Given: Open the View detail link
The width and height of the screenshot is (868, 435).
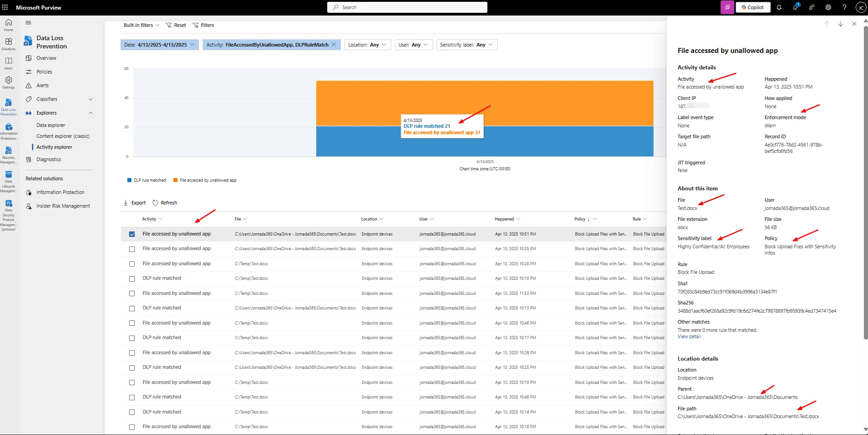Looking at the screenshot, I should point(689,337).
